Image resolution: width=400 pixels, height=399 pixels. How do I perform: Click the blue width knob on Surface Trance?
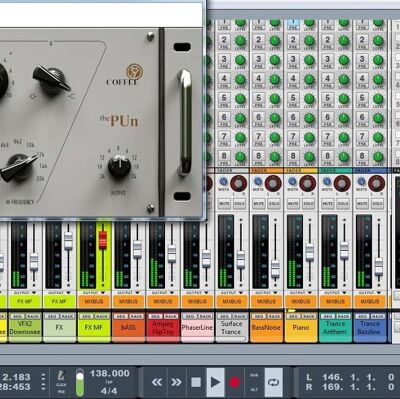(223, 182)
